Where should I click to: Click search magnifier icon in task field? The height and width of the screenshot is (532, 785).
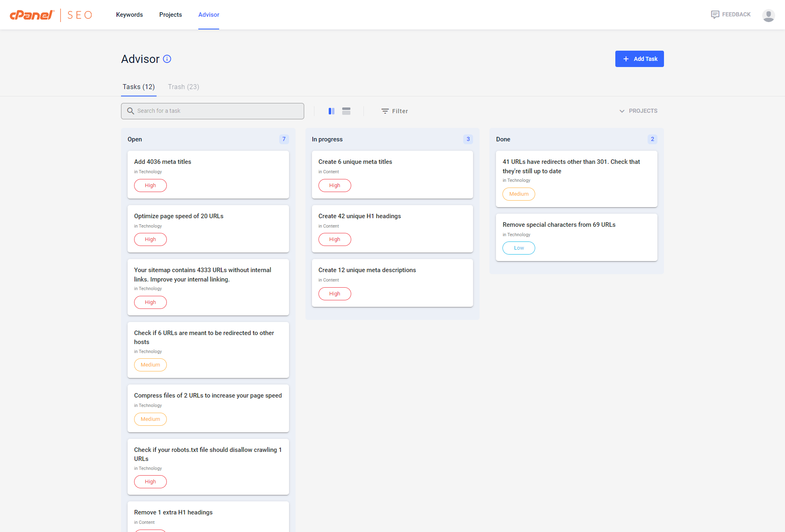[130, 111]
